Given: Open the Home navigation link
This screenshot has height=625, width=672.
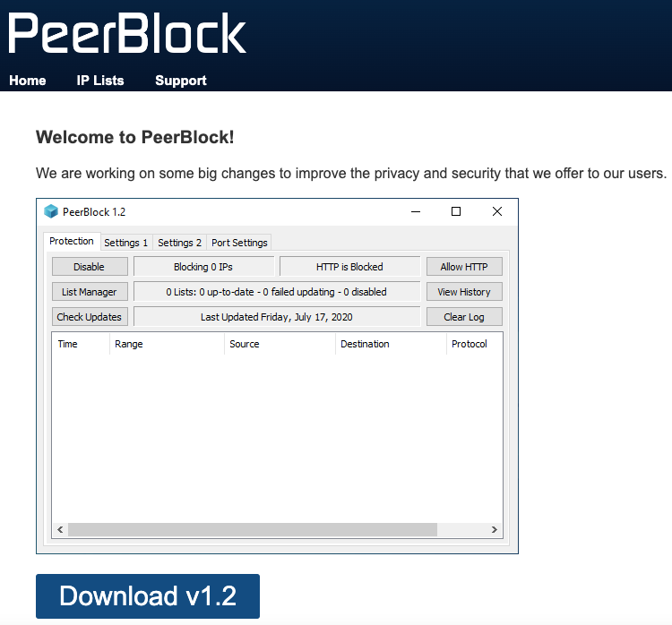Looking at the screenshot, I should tap(28, 81).
